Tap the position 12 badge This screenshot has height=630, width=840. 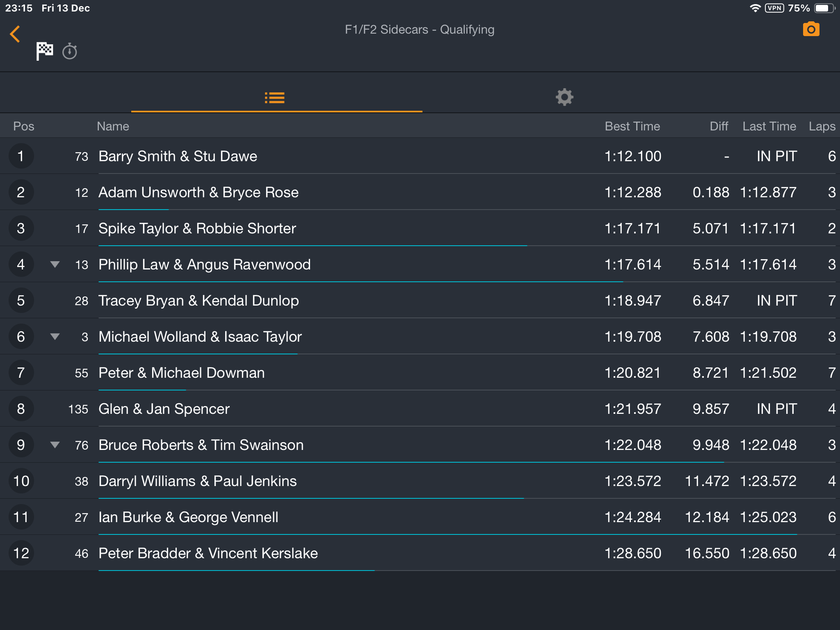pyautogui.click(x=21, y=553)
